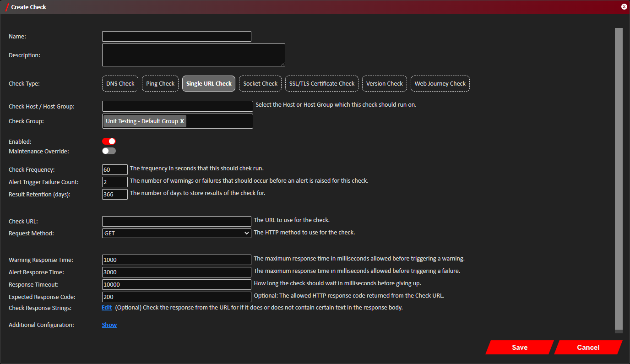Click the resize grip of the Description box
This screenshot has height=364, width=630.
pos(282,64)
